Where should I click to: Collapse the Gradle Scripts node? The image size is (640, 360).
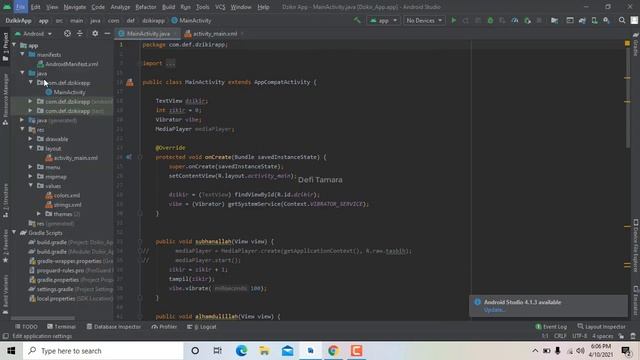coord(15,233)
